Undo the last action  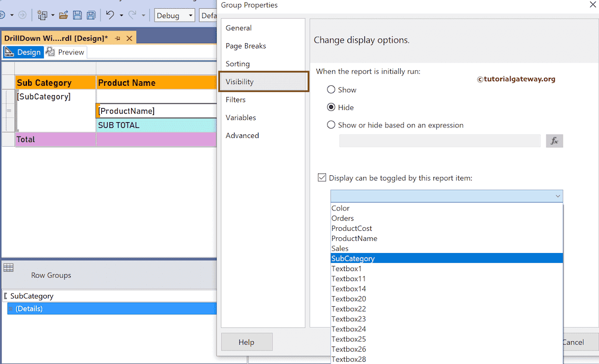click(110, 15)
